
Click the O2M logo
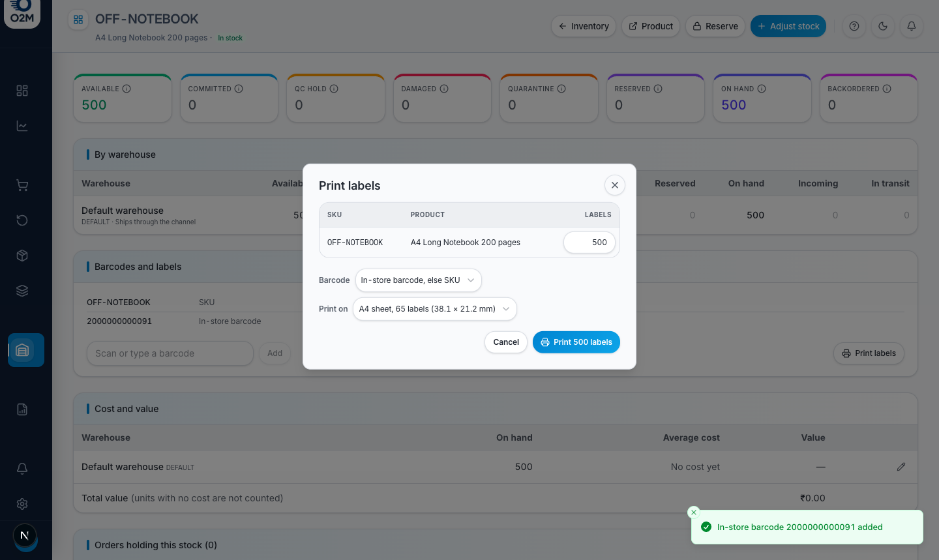(x=22, y=13)
